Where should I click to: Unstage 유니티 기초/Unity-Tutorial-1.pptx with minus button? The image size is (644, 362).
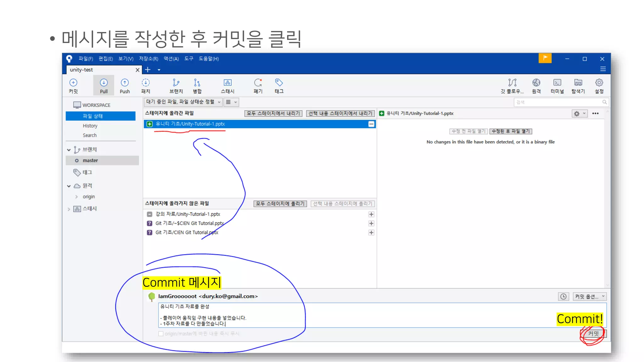coord(371,124)
